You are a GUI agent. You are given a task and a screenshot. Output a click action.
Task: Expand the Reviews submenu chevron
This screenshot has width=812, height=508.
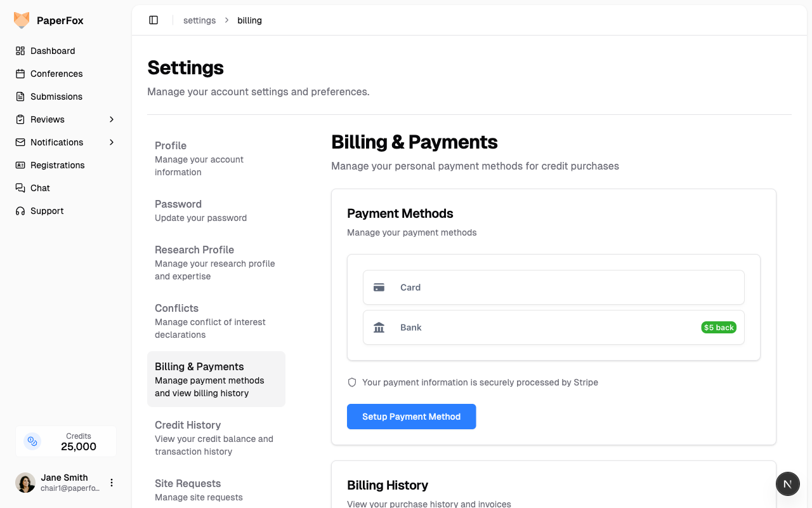[x=112, y=119]
